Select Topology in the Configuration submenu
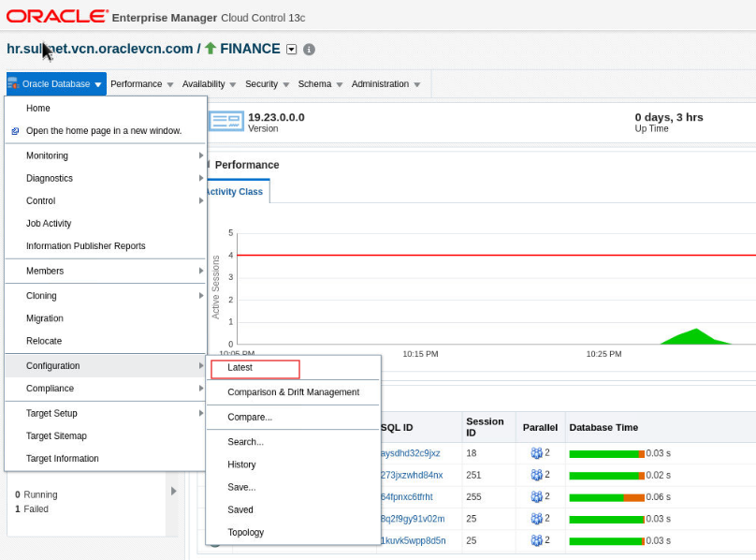 [x=245, y=533]
